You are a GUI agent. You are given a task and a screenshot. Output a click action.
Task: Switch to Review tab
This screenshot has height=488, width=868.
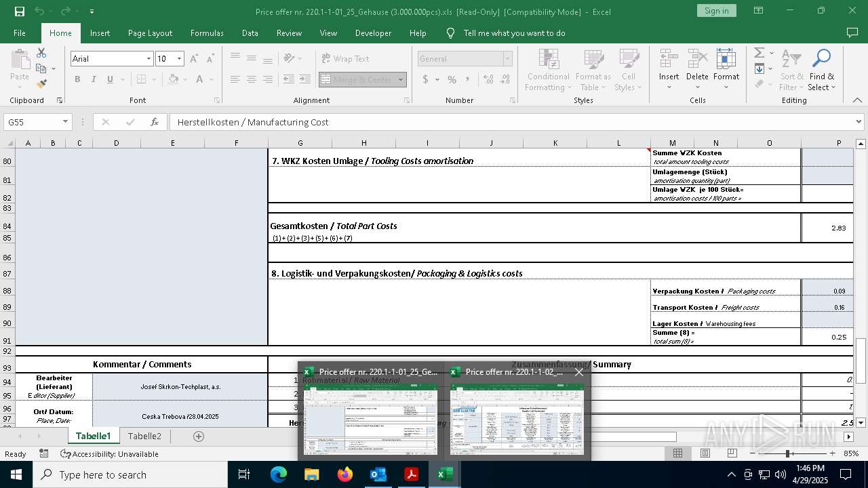[289, 33]
